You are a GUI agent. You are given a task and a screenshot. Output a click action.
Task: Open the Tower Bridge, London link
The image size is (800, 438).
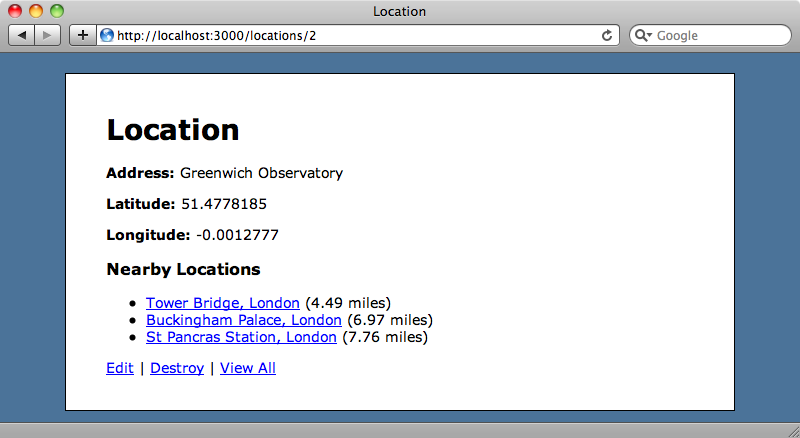(x=222, y=303)
